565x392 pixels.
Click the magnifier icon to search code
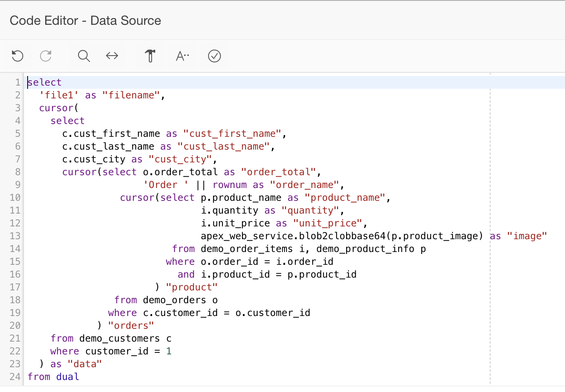click(x=84, y=56)
